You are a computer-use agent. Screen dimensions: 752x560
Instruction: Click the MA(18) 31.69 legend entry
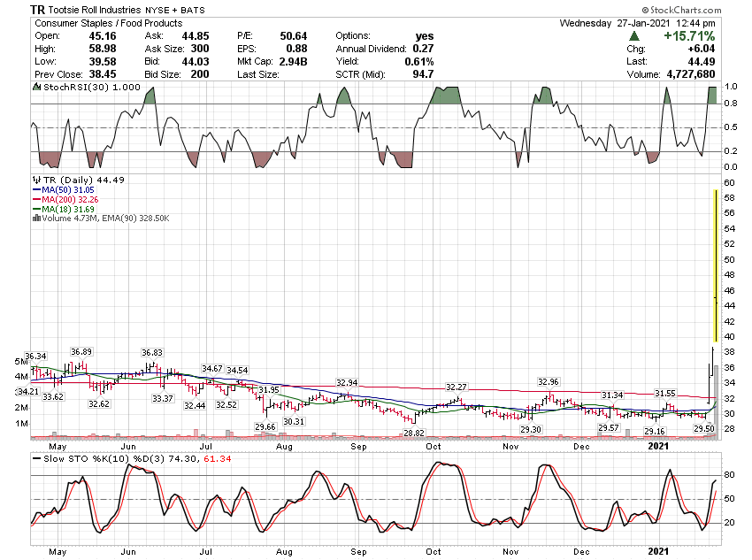click(67, 209)
